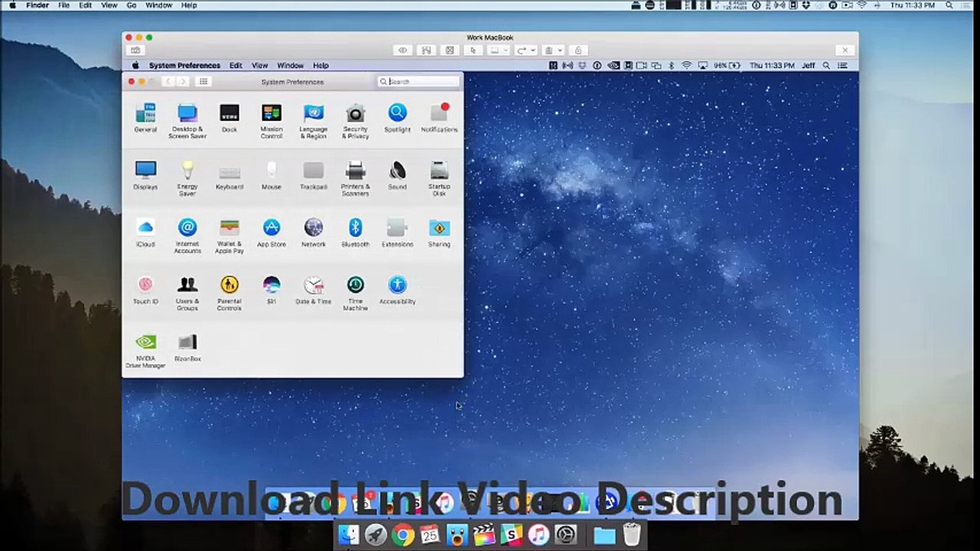Open System Preferences menu in remote menu bar

(184, 66)
